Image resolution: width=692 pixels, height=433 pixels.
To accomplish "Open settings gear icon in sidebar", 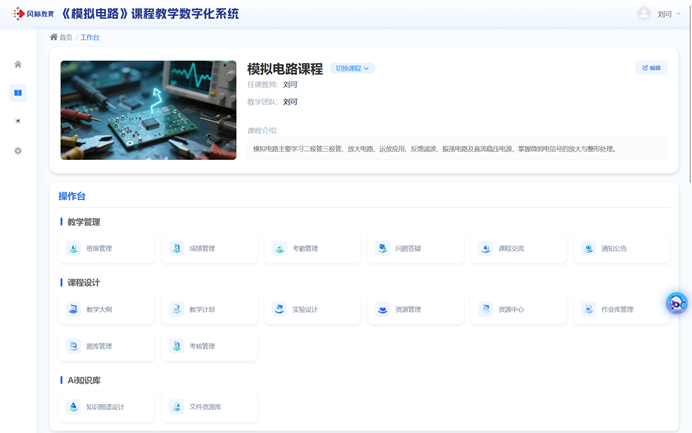I will (x=18, y=151).
